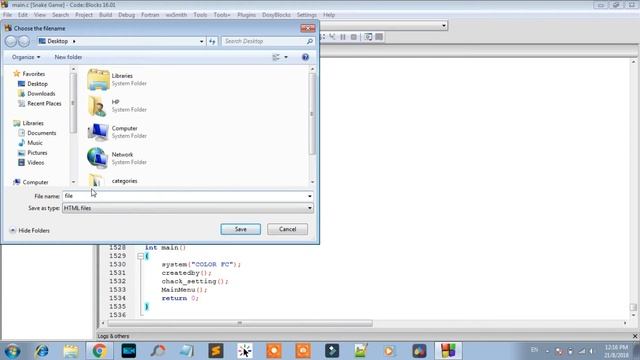Stop the debugger in Code::Blocks toolbar
Image resolution: width=640 pixels, height=360 pixels.
click(x=354, y=37)
